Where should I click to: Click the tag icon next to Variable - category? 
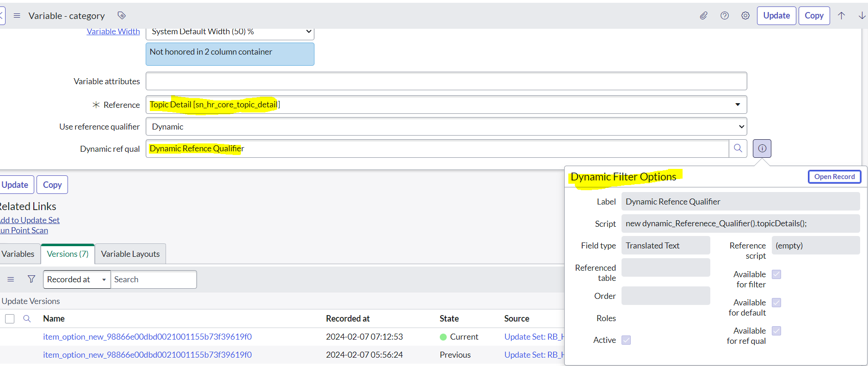pyautogui.click(x=122, y=16)
